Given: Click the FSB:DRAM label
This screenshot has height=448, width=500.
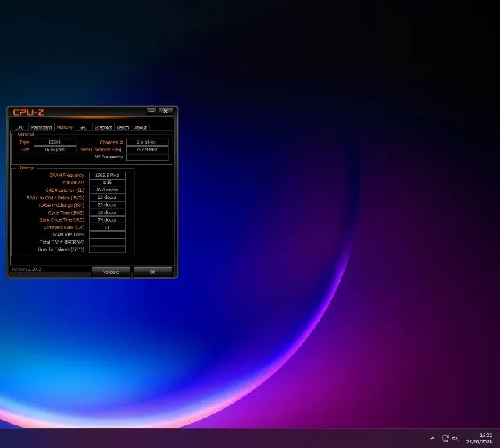Looking at the screenshot, I should pos(73,183).
